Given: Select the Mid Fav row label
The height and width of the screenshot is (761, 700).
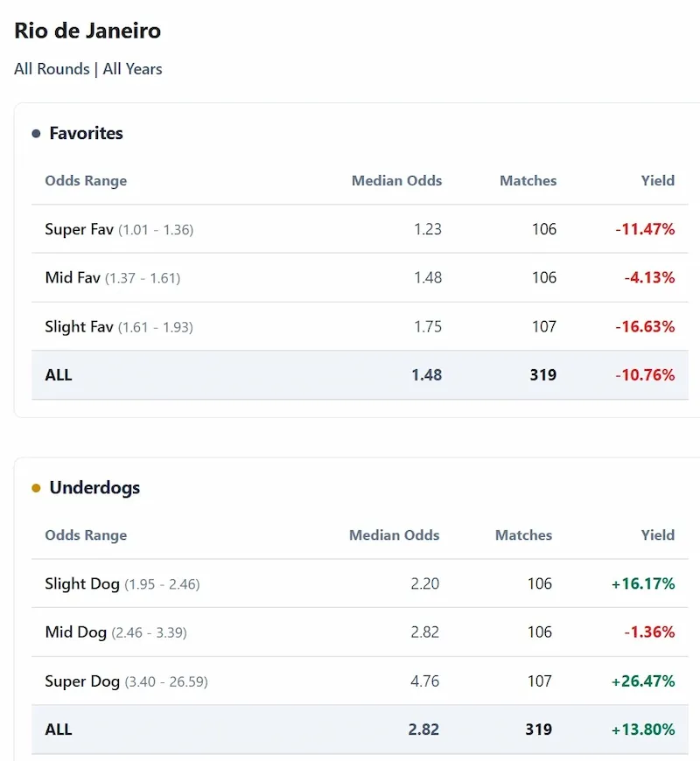Looking at the screenshot, I should tap(73, 278).
